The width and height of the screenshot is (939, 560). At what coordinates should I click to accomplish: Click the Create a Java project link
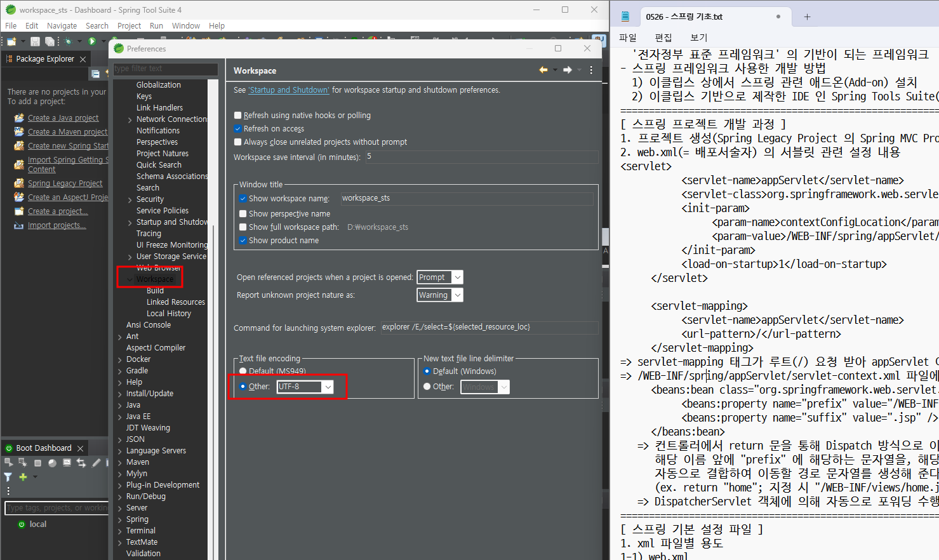pos(63,118)
